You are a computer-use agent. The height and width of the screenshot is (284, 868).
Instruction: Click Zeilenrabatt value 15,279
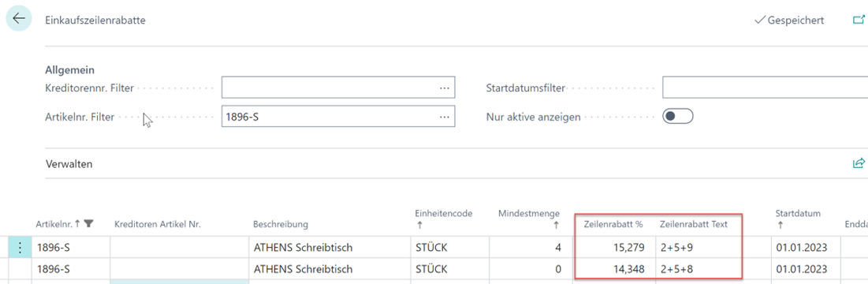point(629,248)
